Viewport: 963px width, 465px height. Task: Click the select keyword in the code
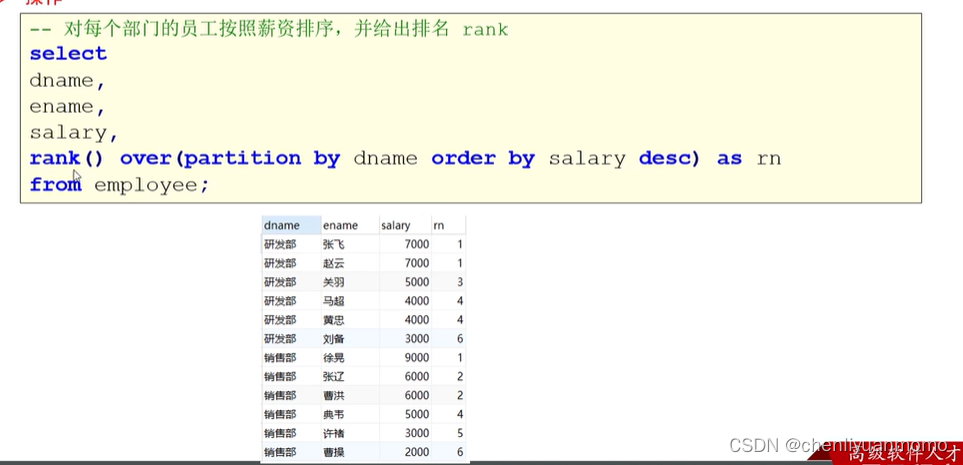coord(68,54)
